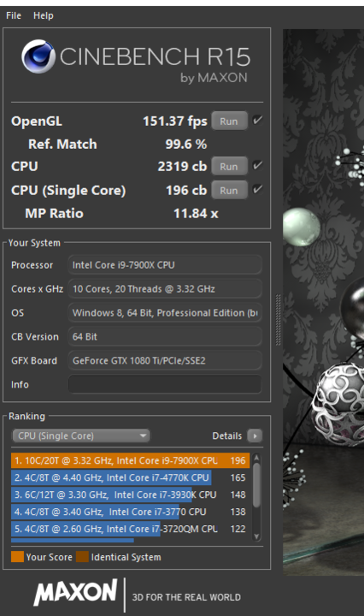Click the MAXON logo at bottom
The image size is (364, 616).
tap(75, 592)
